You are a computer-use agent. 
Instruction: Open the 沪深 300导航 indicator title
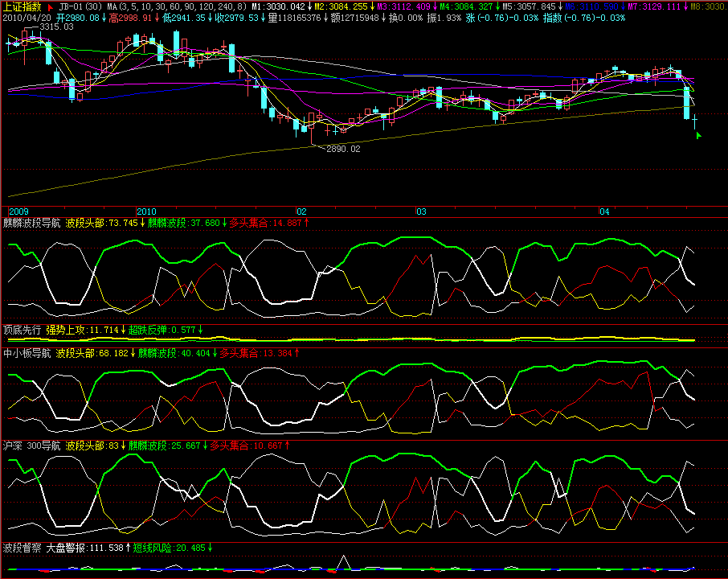click(31, 445)
